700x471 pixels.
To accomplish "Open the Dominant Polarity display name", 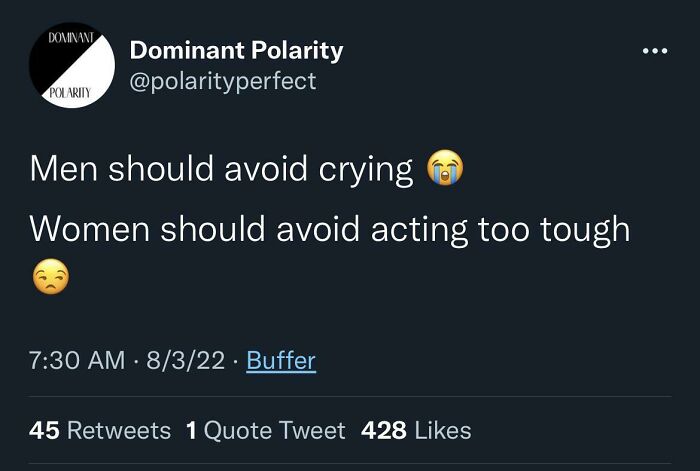I will point(237,50).
